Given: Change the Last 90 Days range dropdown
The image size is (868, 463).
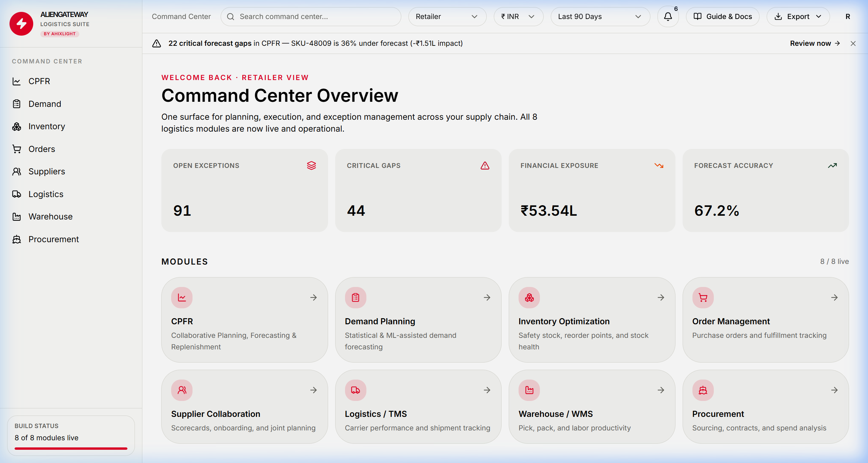Looking at the screenshot, I should 600,17.
